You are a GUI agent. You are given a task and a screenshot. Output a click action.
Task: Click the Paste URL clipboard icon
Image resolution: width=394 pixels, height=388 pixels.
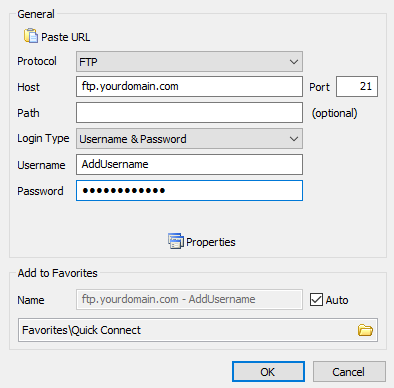pyautogui.click(x=31, y=36)
